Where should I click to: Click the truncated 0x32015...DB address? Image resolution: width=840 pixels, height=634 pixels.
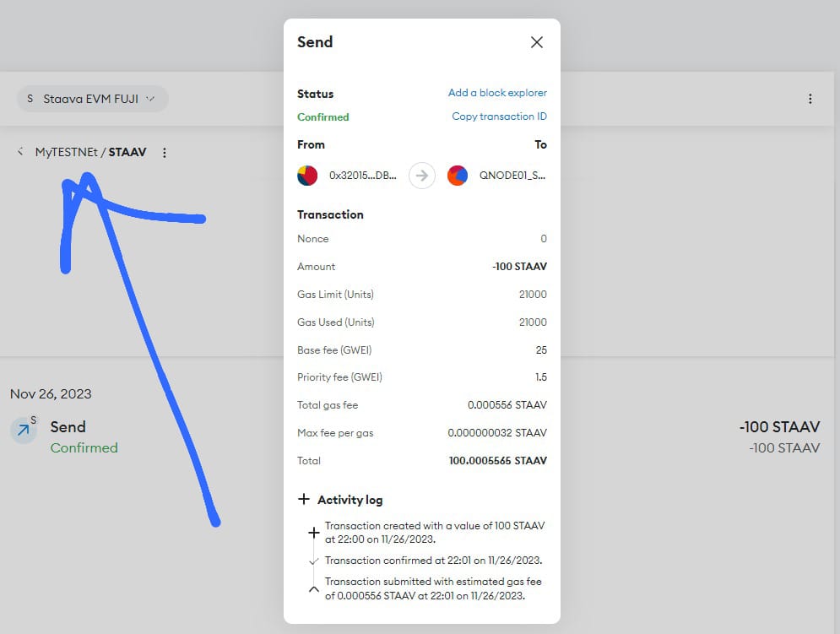(364, 176)
